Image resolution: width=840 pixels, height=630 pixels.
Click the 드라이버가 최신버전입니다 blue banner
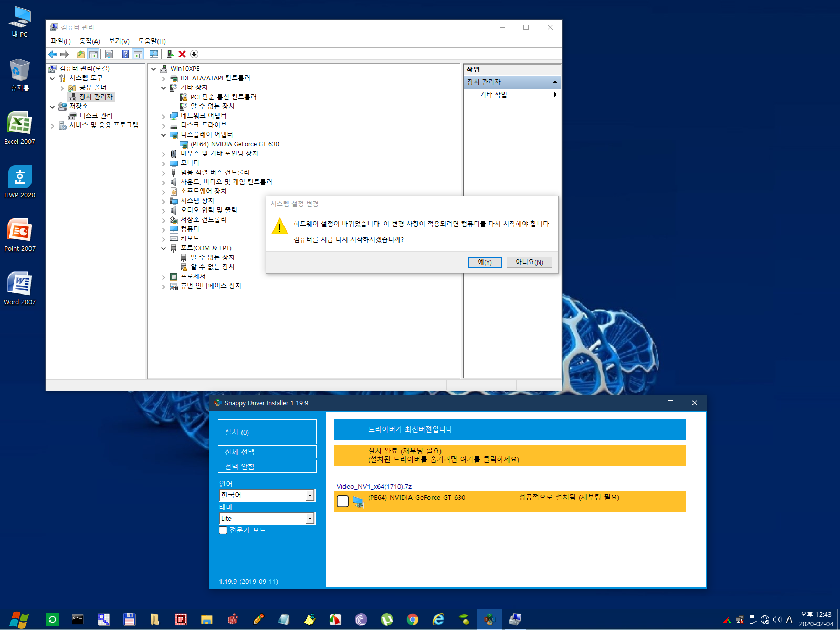(510, 430)
